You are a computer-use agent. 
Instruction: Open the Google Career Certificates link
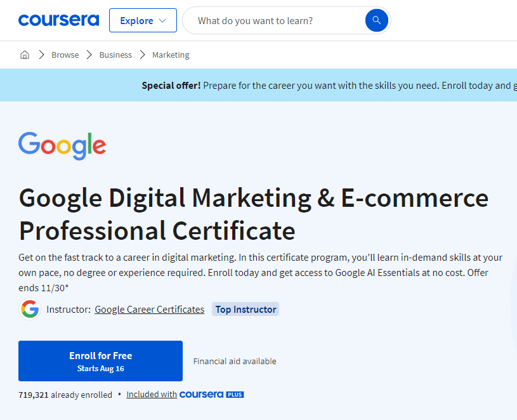tap(149, 310)
